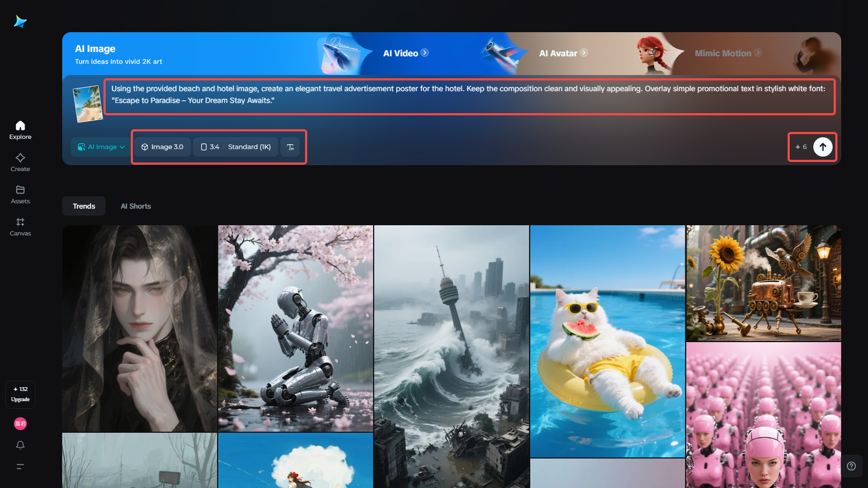Viewport: 868px width, 488px height.
Task: Open the Assets folder in sidebar
Action: 20,195
